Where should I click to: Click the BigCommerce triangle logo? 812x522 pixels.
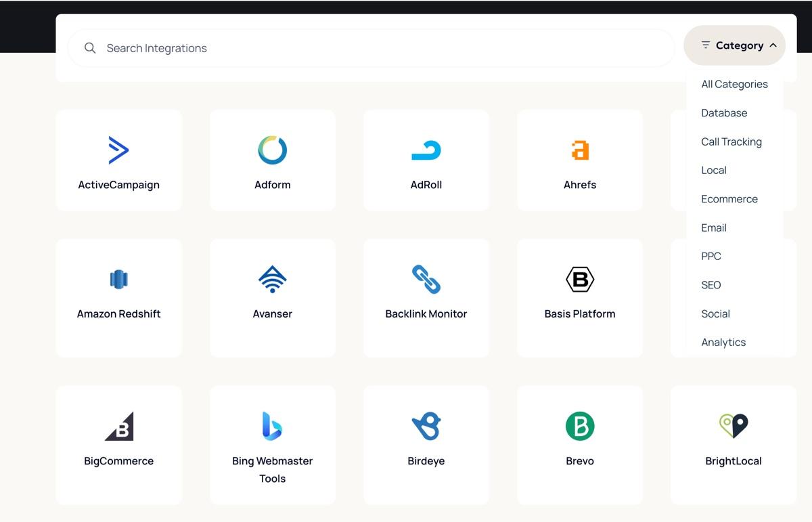[x=119, y=427]
